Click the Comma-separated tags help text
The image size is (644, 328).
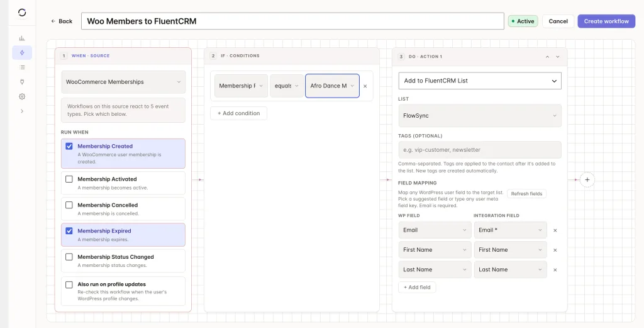coord(477,167)
